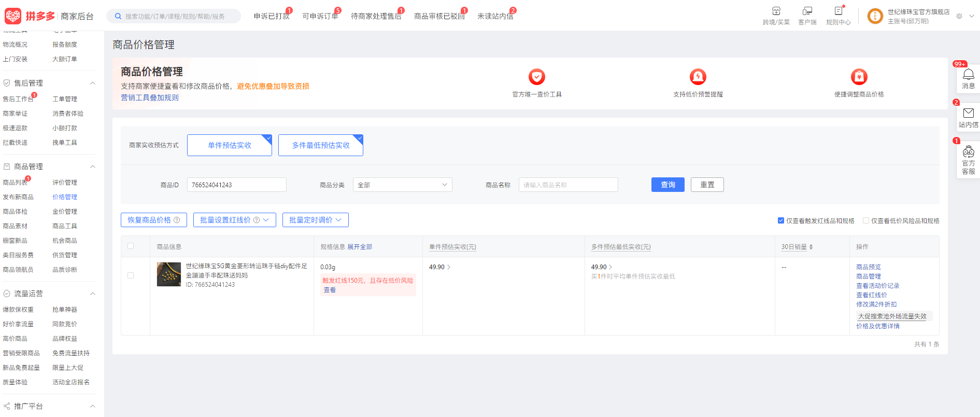Click the 跨境/买菜 icon in header
Screen dimensions: 980x417
(776, 11)
